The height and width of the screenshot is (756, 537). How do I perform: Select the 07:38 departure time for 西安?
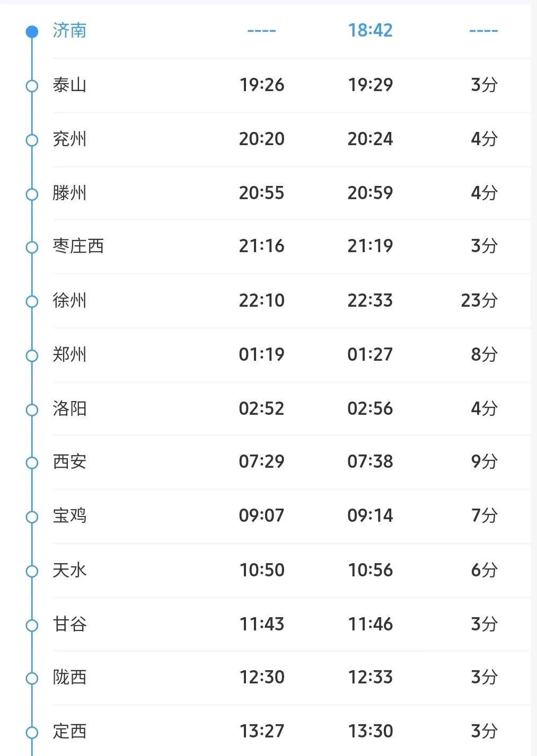click(x=370, y=461)
